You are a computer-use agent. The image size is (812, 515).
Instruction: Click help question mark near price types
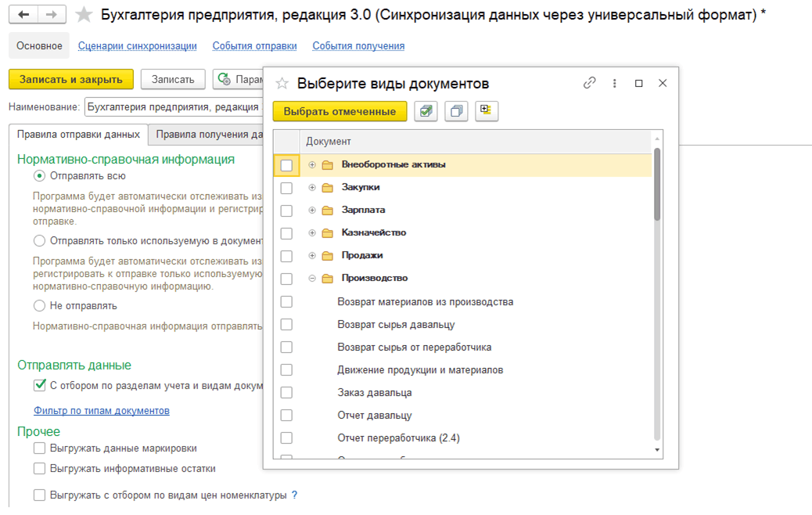[x=294, y=495]
